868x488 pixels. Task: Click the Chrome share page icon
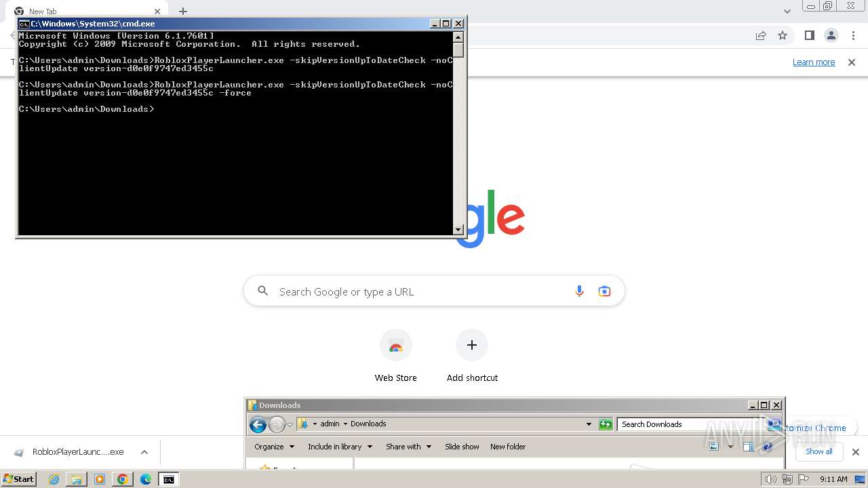coord(761,35)
